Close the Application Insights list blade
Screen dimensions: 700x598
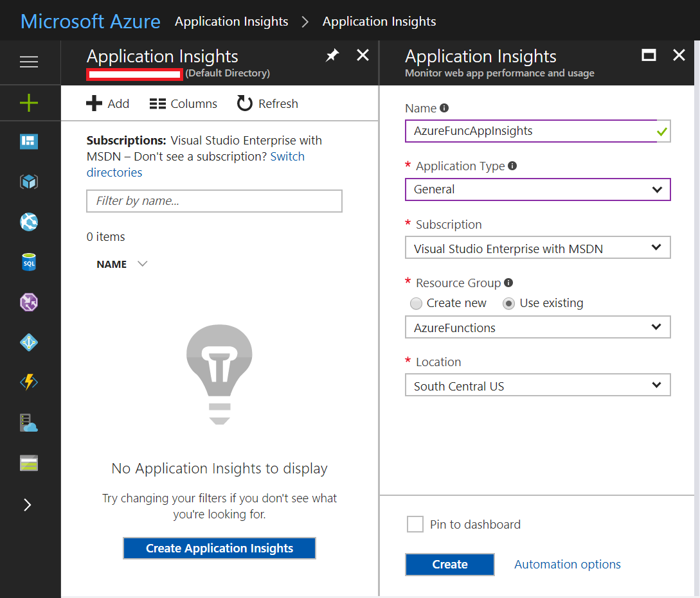tap(363, 55)
